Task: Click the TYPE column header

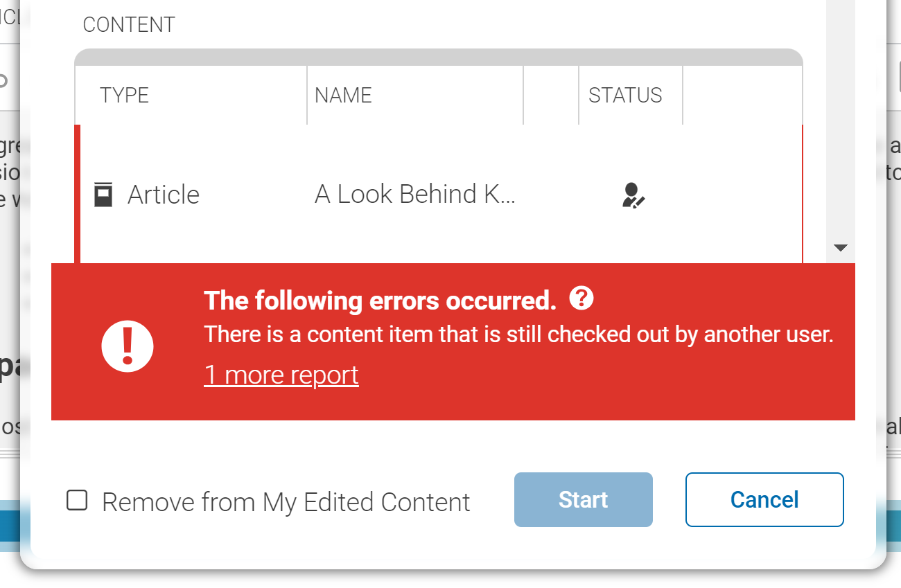Action: click(x=125, y=95)
